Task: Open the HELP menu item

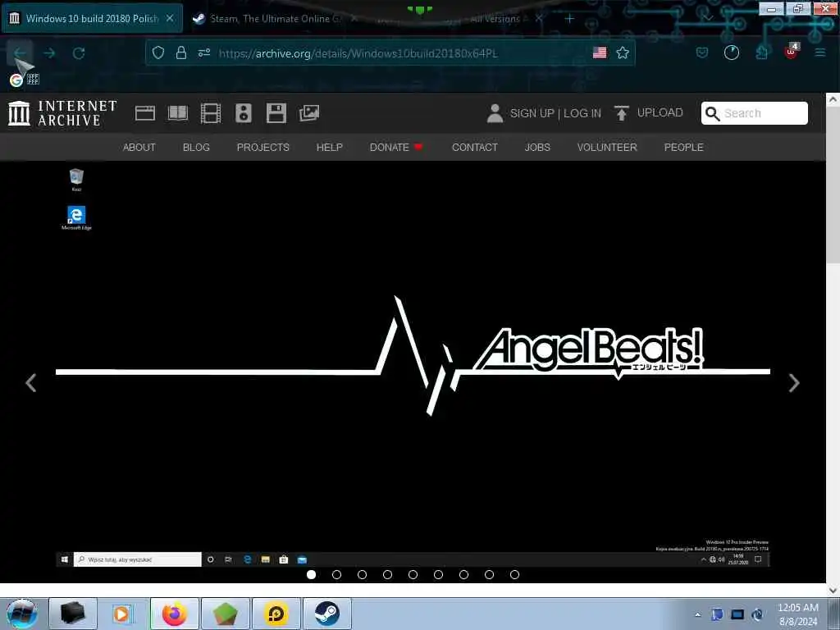Action: pos(330,148)
